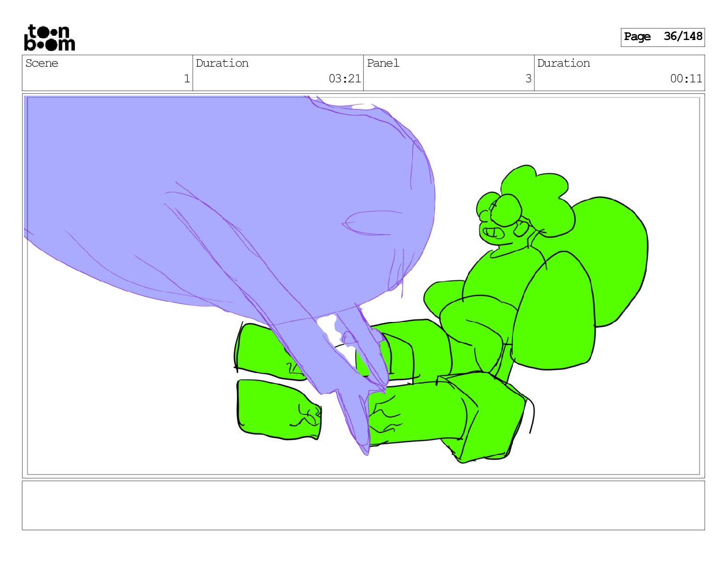Click the storyboard panel drawing thumbnail

pos(364,286)
